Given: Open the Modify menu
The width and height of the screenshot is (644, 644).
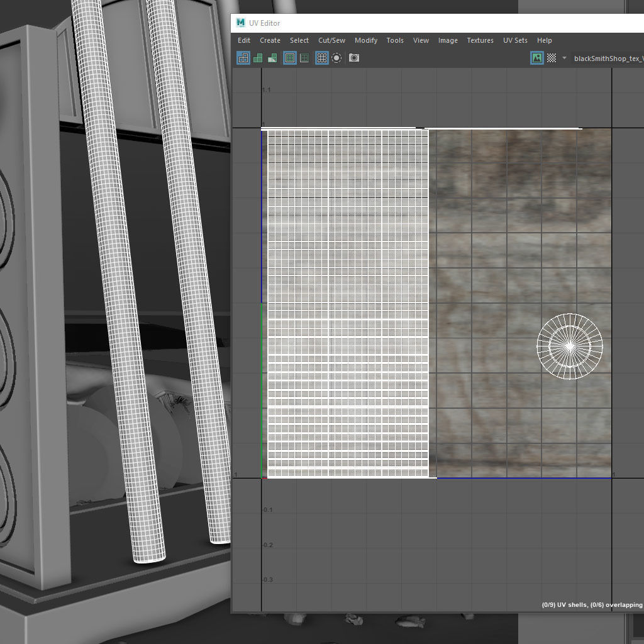Looking at the screenshot, I should [x=365, y=40].
